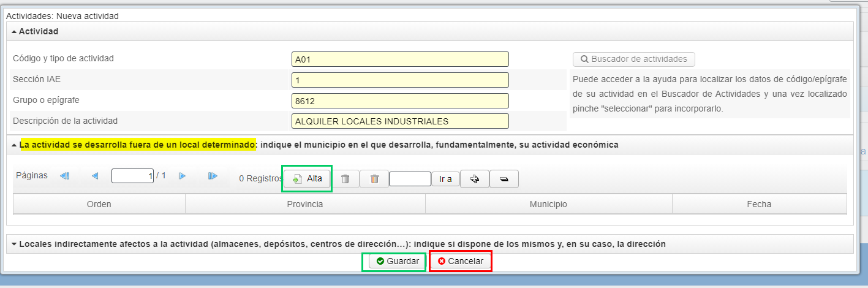
Task: Click the Código y tipo de actividad field
Action: coord(400,59)
